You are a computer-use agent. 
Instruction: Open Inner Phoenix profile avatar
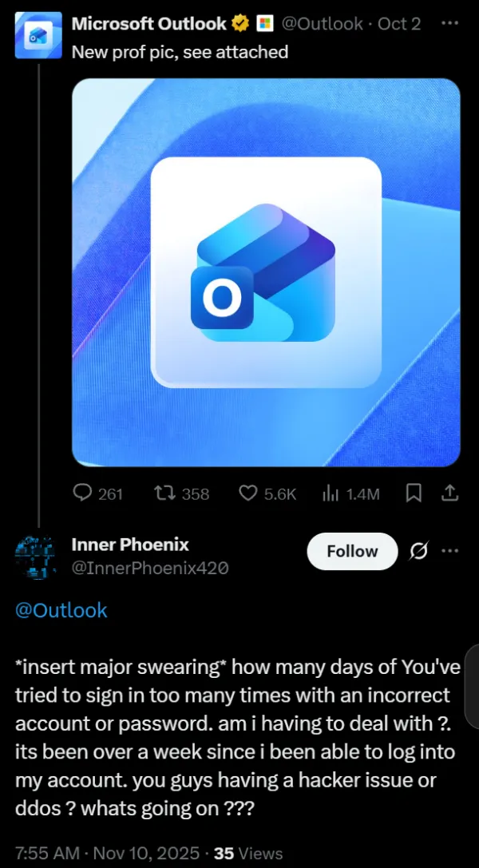pyautogui.click(x=35, y=557)
